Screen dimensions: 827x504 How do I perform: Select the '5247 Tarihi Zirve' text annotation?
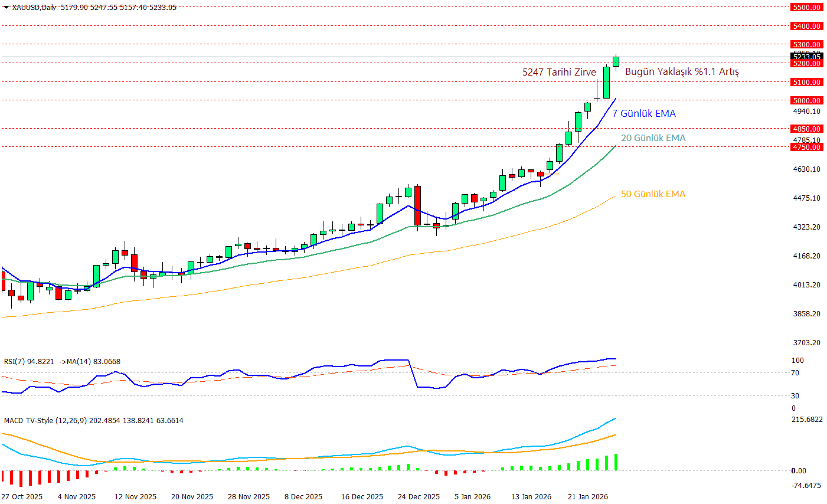(559, 72)
